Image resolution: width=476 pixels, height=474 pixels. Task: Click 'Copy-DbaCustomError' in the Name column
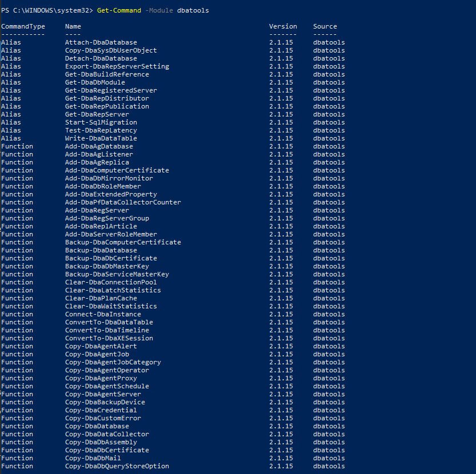pyautogui.click(x=103, y=418)
